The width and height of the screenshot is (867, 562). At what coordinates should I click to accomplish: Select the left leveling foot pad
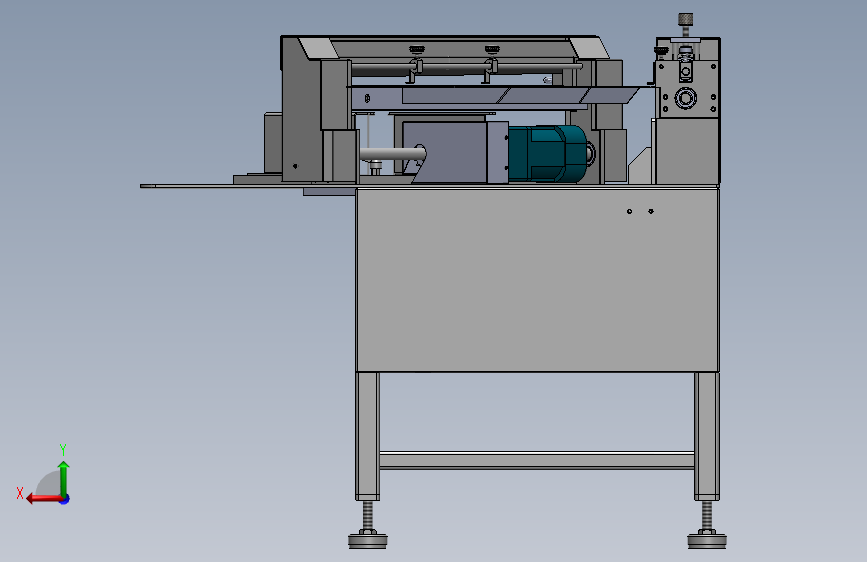pos(368,540)
